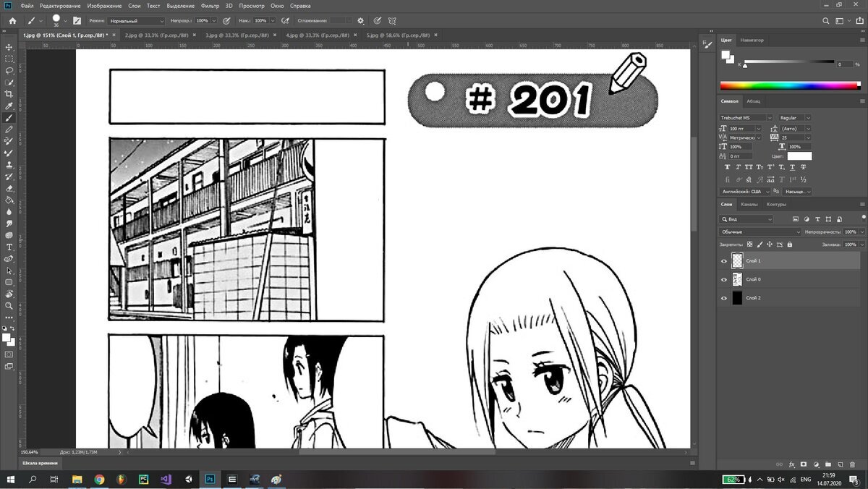The height and width of the screenshot is (489, 868).
Task: Filter layers by type layer T icon
Action: coord(817,218)
